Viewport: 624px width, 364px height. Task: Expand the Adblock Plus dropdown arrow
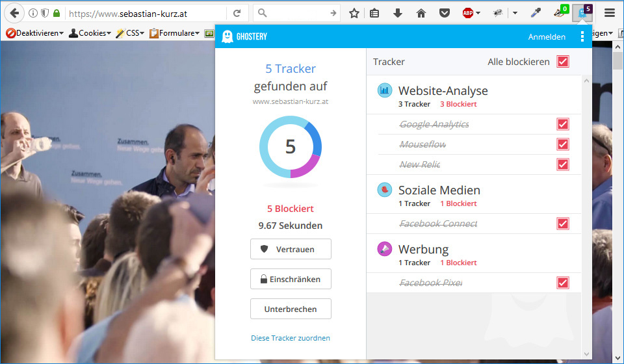tap(478, 13)
